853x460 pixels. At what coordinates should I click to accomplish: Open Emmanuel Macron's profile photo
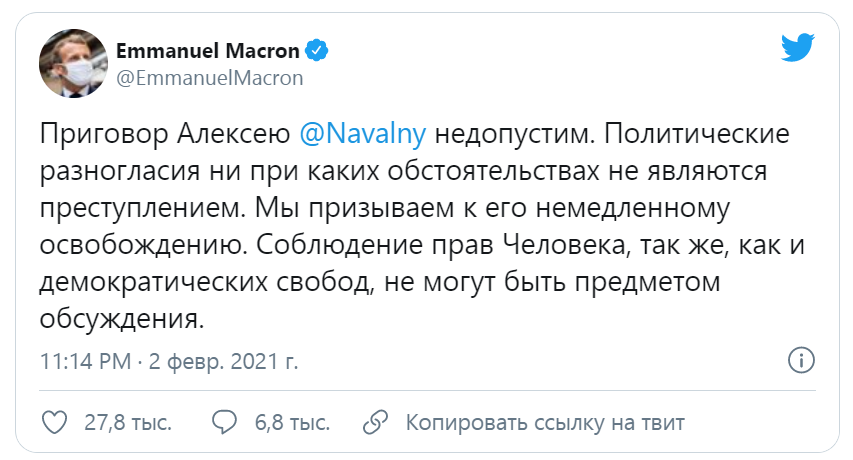point(73,64)
